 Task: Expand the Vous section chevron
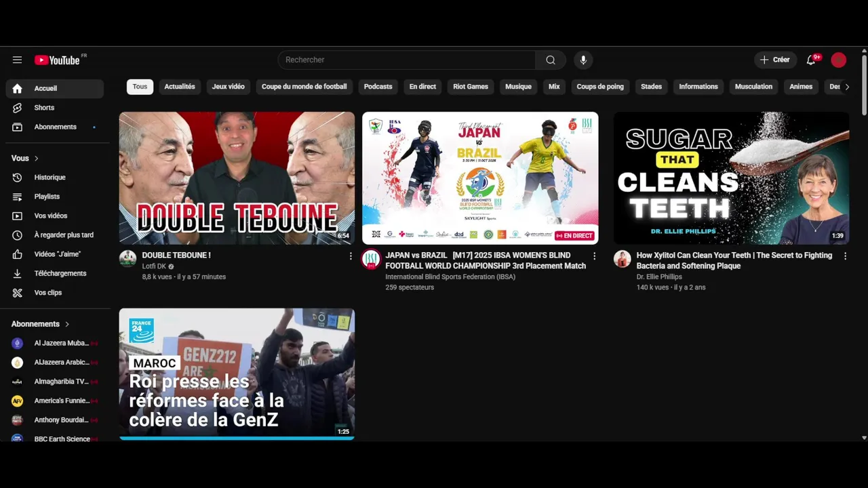(x=37, y=159)
